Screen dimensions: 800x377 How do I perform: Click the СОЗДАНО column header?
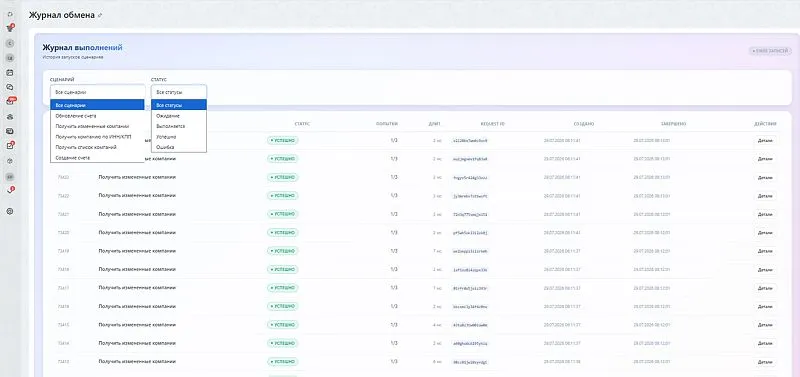(x=583, y=124)
